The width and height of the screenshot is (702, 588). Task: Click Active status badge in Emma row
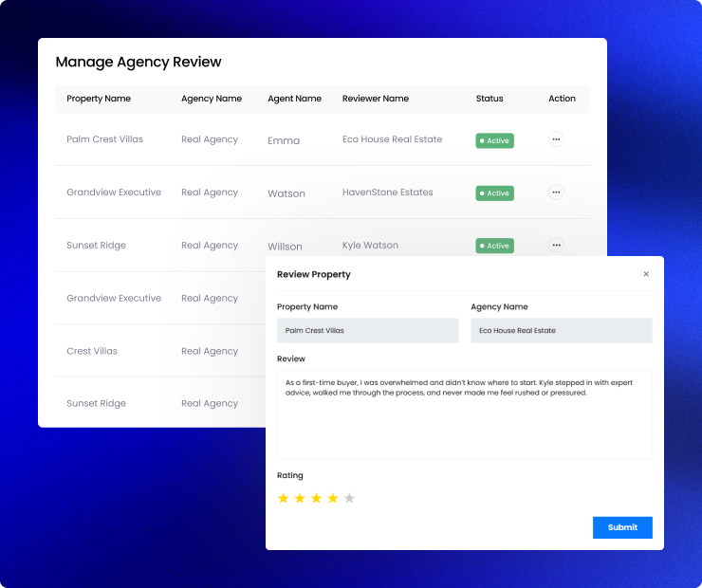coord(494,140)
